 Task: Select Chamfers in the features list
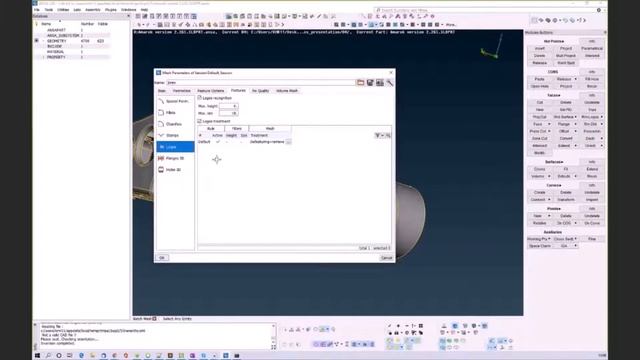click(176, 124)
